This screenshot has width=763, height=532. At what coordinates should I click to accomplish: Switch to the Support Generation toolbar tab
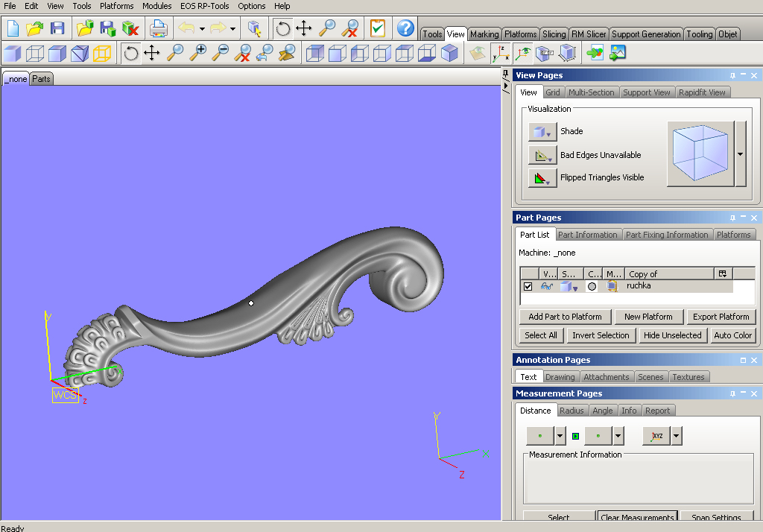click(646, 34)
